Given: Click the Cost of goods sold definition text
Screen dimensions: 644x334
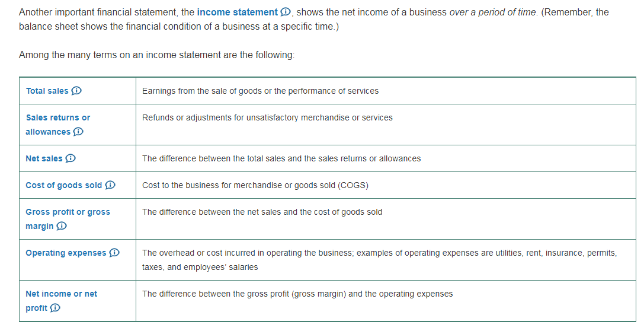Looking at the screenshot, I should [x=255, y=185].
